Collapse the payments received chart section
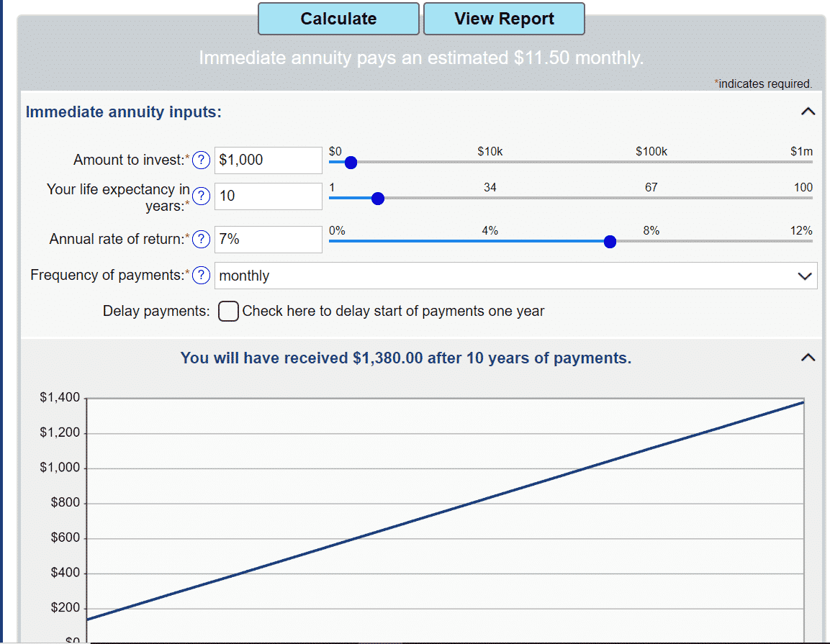 [807, 357]
